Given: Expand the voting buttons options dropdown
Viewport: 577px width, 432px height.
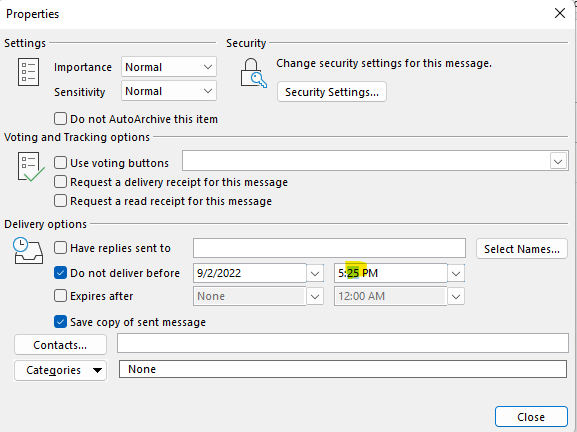Looking at the screenshot, I should click(x=558, y=161).
